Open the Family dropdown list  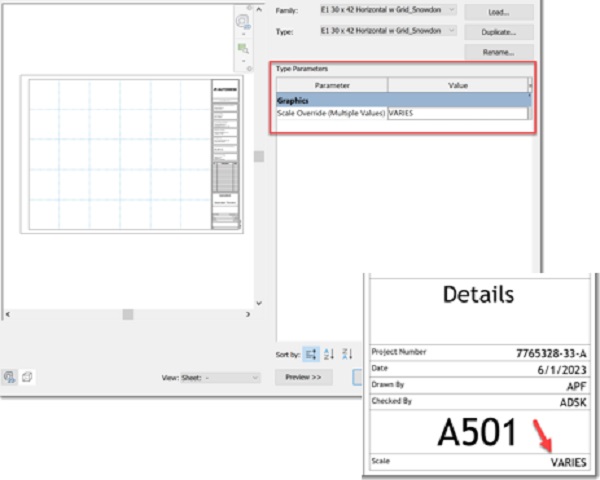point(387,10)
